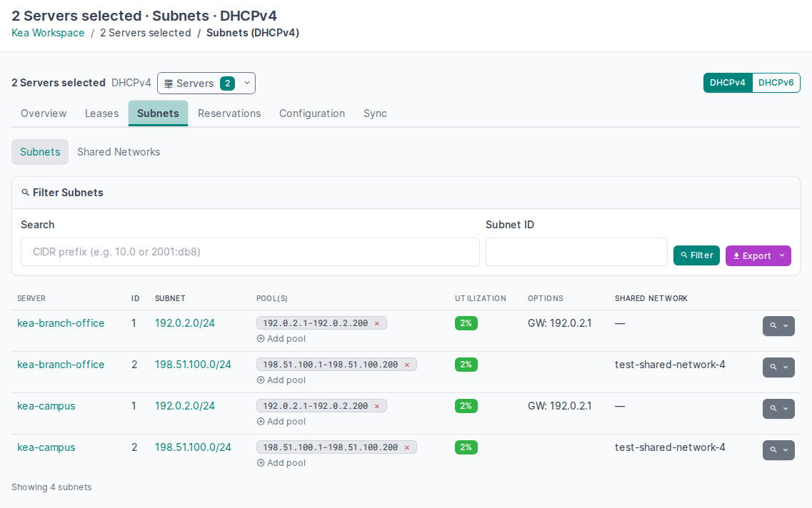
Task: Open kea-branch-office server link in ID 2 row
Action: (61, 365)
